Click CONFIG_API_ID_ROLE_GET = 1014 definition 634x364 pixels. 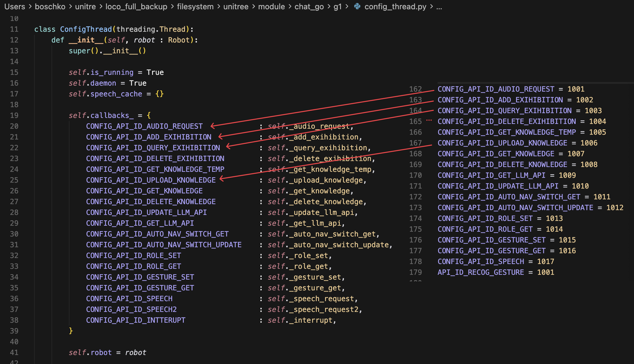click(x=500, y=229)
